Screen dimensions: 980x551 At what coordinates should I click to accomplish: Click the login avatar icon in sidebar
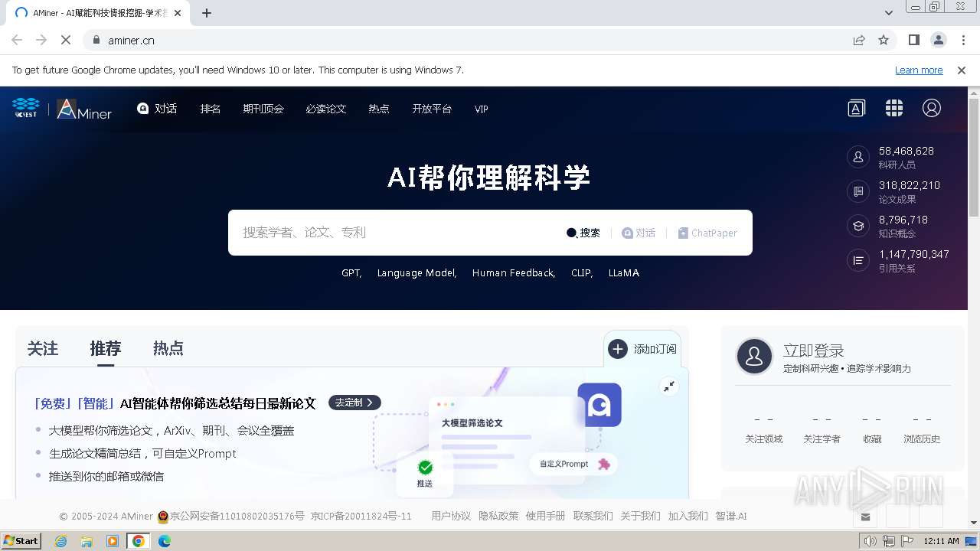point(754,356)
